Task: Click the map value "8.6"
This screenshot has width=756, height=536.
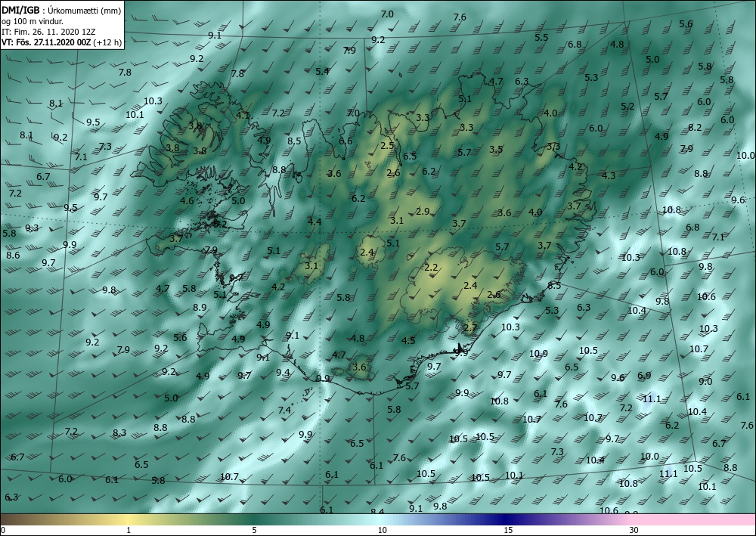Action: (x=13, y=255)
